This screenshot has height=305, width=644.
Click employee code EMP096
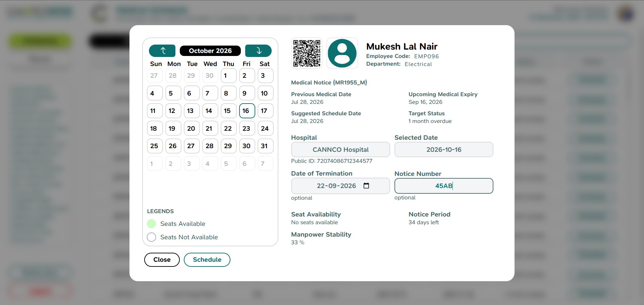(x=426, y=56)
